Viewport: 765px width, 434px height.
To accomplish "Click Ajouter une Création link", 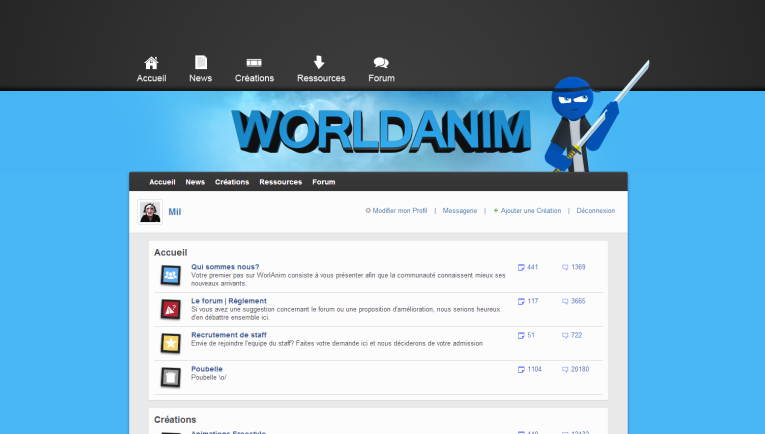I will coord(531,211).
